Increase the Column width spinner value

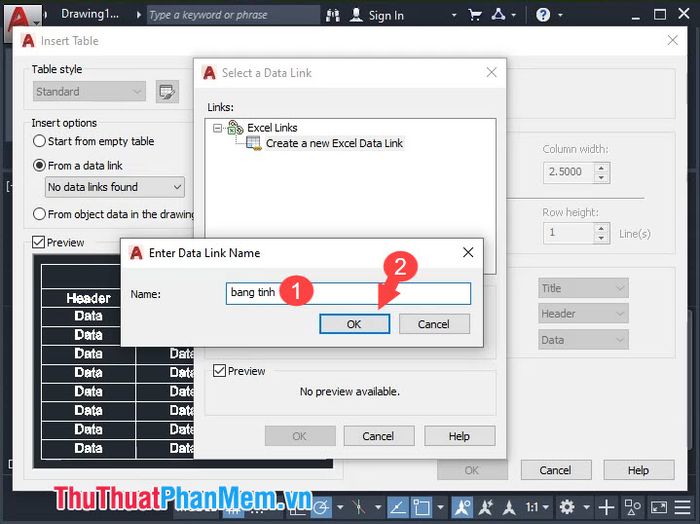pyautogui.click(x=601, y=168)
